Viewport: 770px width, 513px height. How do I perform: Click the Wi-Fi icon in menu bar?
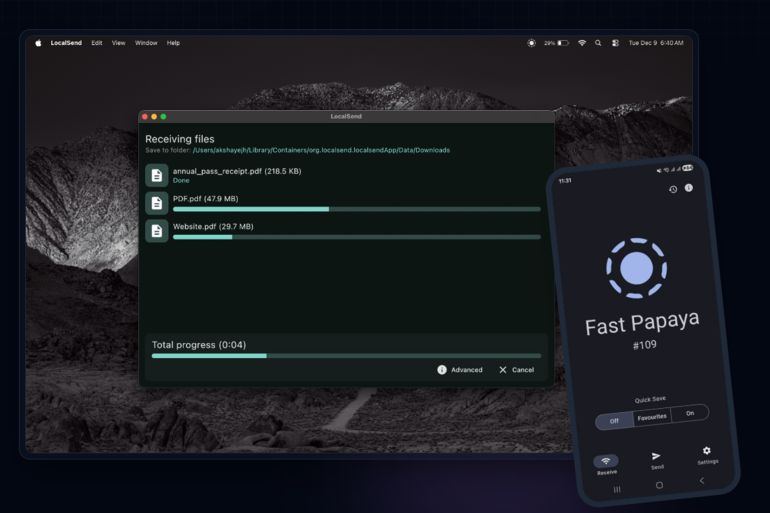pos(582,43)
